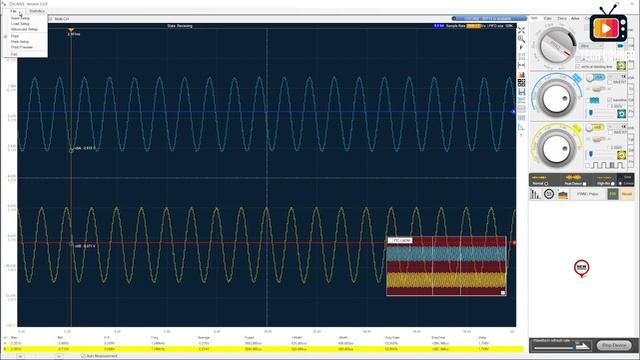
Task: Click the yellow trigger position marker
Action: tap(71, 31)
